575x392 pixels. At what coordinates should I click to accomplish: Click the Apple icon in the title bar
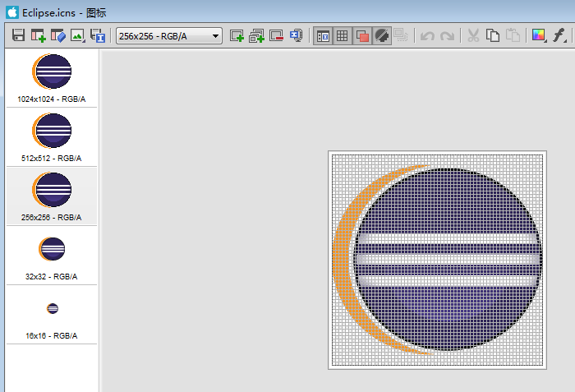pyautogui.click(x=12, y=12)
